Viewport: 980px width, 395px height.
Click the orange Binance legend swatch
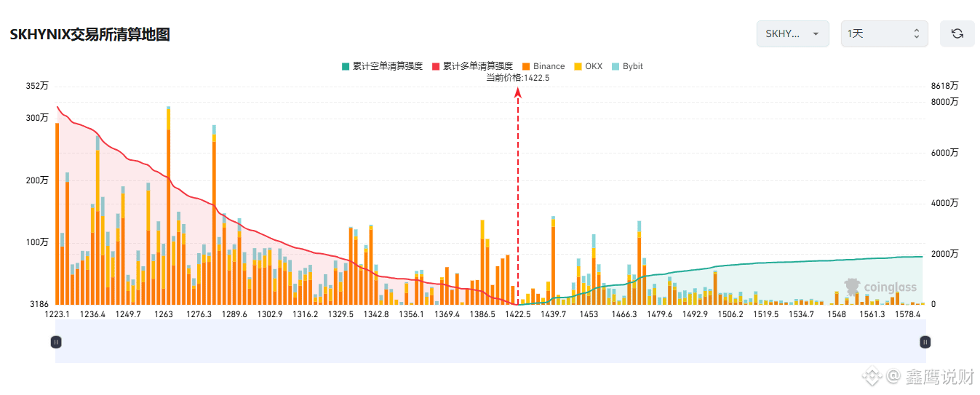tap(526, 66)
